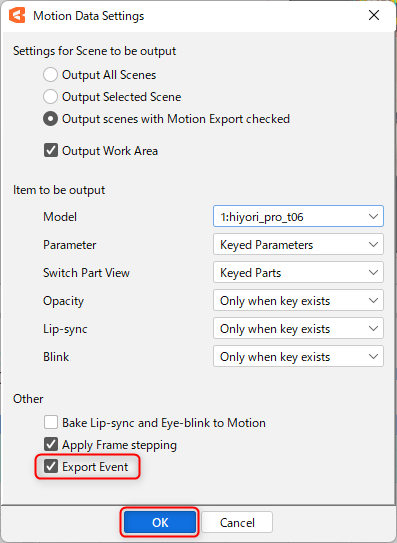
Task: Open the Blink setting dropdown
Action: 298,357
